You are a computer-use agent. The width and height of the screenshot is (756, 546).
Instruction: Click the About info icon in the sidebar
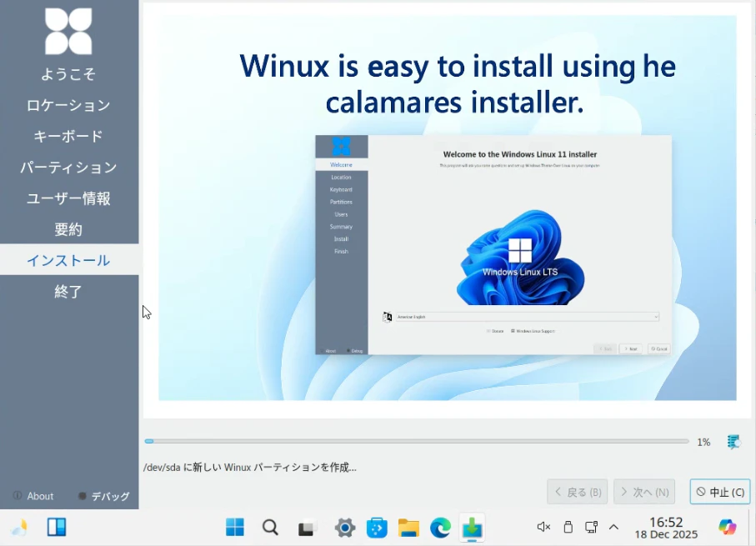click(18, 495)
